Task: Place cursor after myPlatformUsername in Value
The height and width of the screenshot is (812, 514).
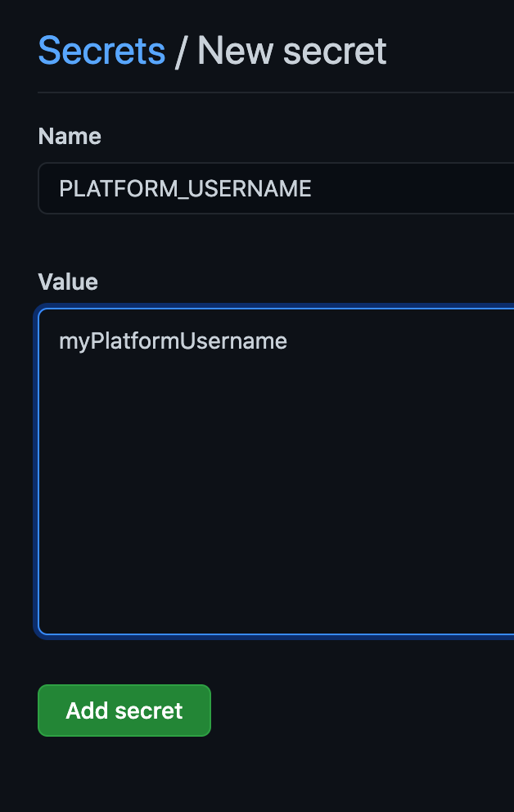Action: 289,341
